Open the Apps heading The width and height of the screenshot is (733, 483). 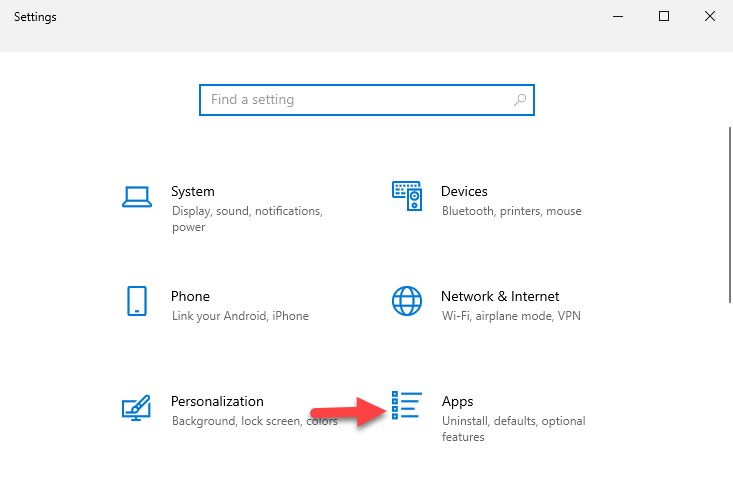tap(457, 401)
